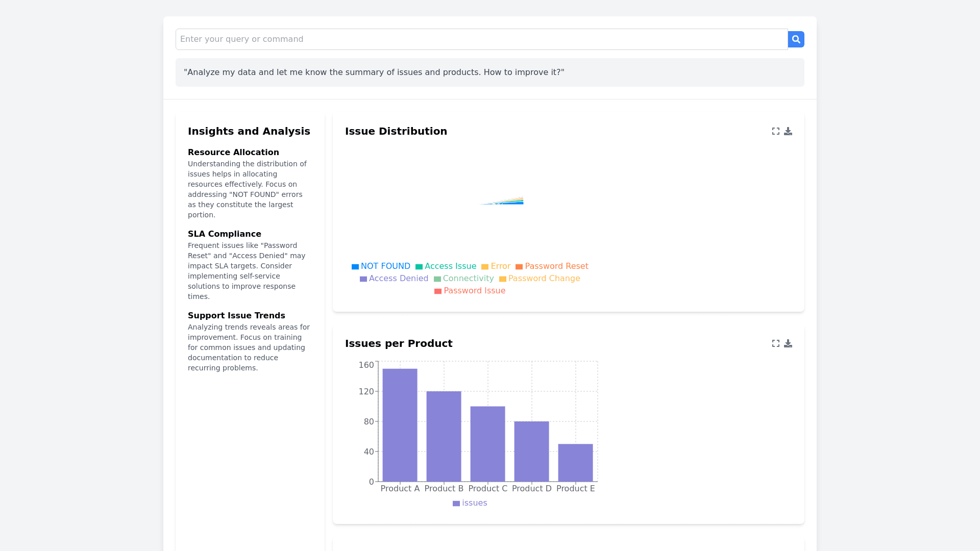This screenshot has width=980, height=551.
Task: Click the sample query suggestion text
Action: pos(374,72)
